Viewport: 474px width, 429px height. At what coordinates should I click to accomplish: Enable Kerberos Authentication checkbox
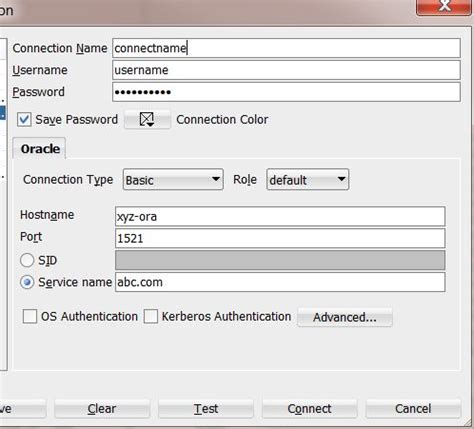(151, 316)
